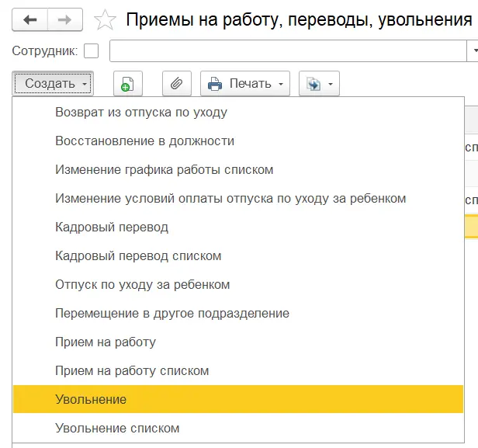Add page to favorites with star icon
Image resolution: width=478 pixels, height=448 pixels.
tap(105, 20)
